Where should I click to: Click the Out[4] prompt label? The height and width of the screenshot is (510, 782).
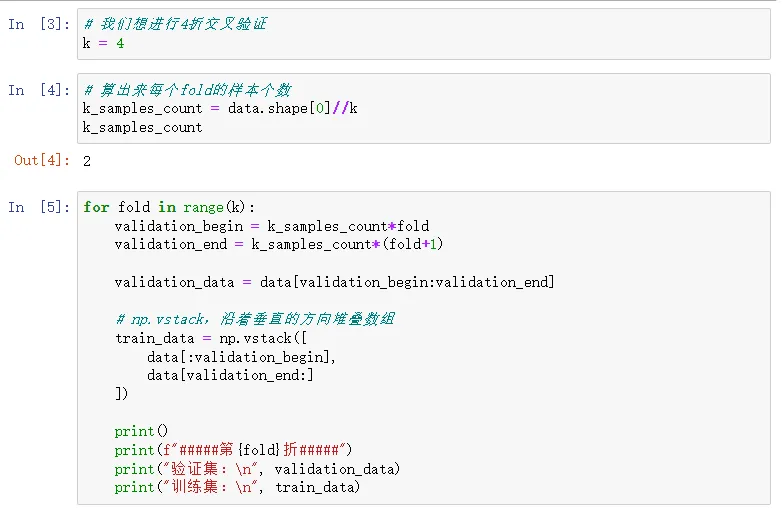pos(42,160)
